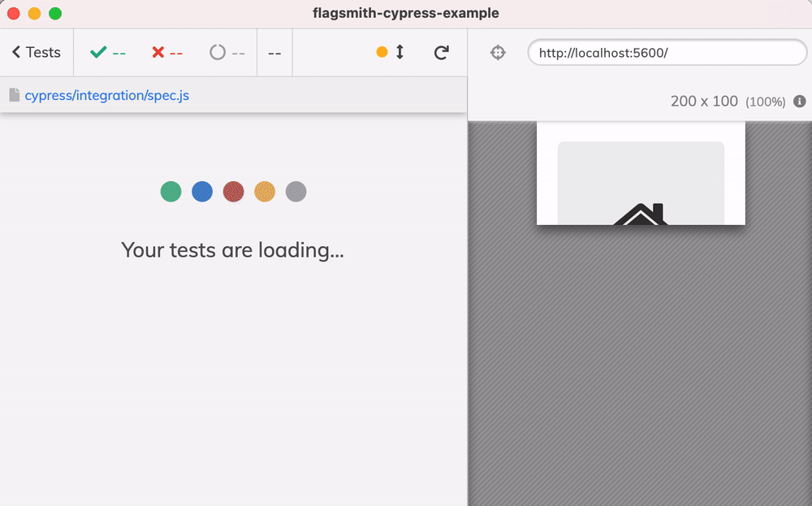Click the house icon in the app preview
812x506 pixels.
click(x=641, y=214)
